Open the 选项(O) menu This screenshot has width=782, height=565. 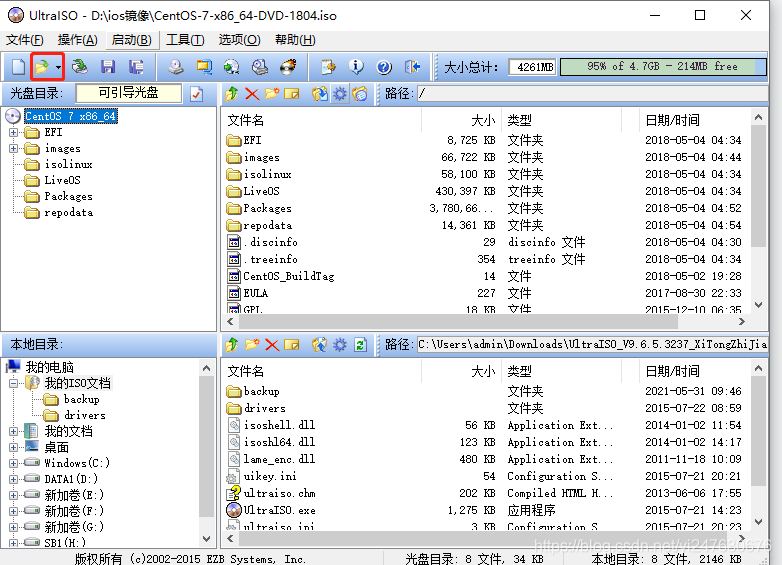click(239, 40)
